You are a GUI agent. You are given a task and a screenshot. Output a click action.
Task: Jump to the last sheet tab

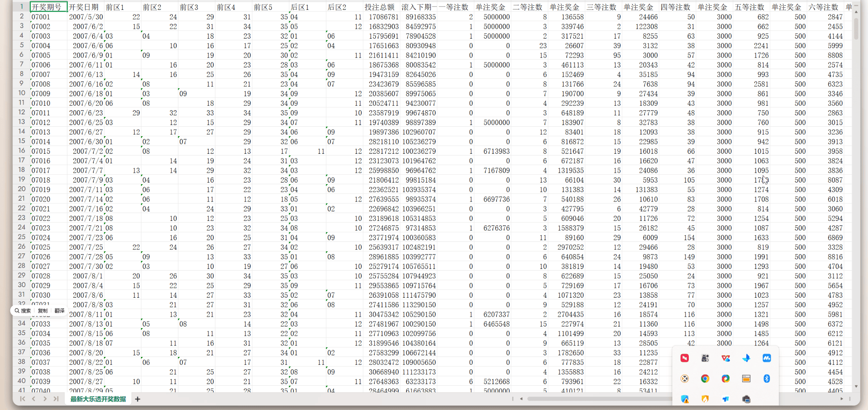pos(56,399)
